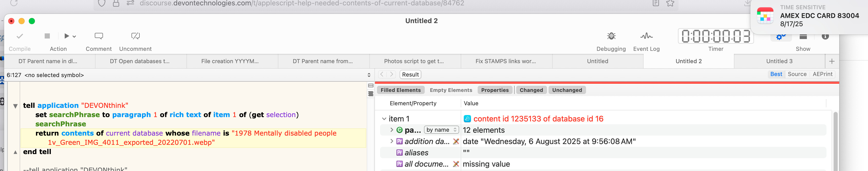Select the Source view mode
Viewport: 868px width, 171px height.
tap(797, 74)
